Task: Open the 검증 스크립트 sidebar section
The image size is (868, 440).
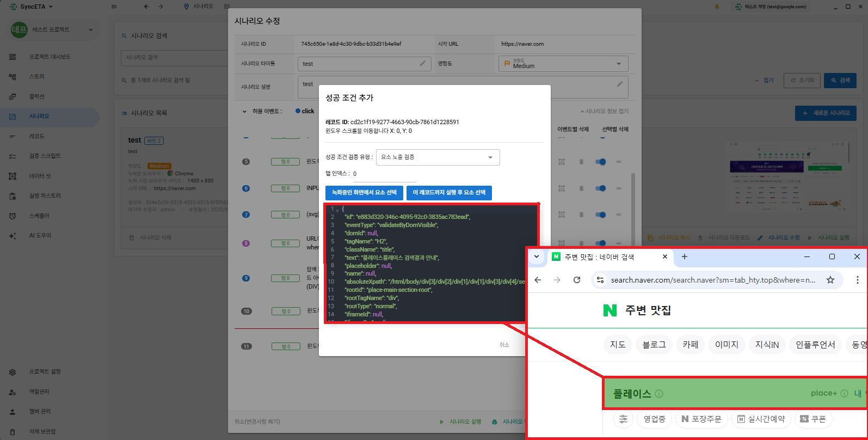Action: (45, 156)
